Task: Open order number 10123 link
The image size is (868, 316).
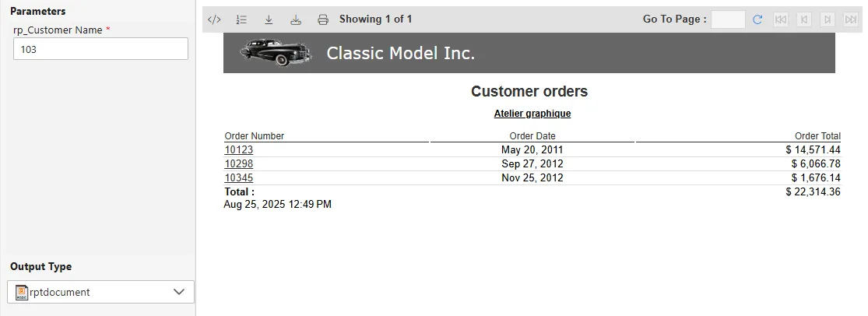Action: (239, 149)
